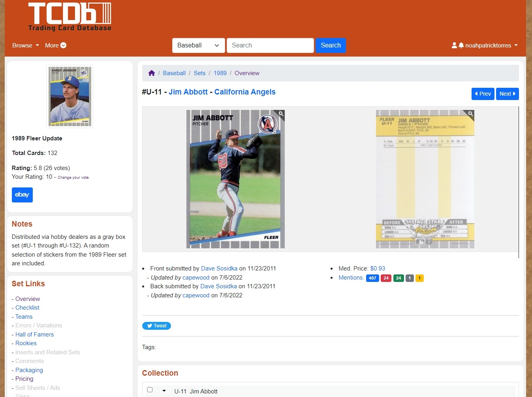Click the Collection section heading
This screenshot has height=397, width=532.
160,373
